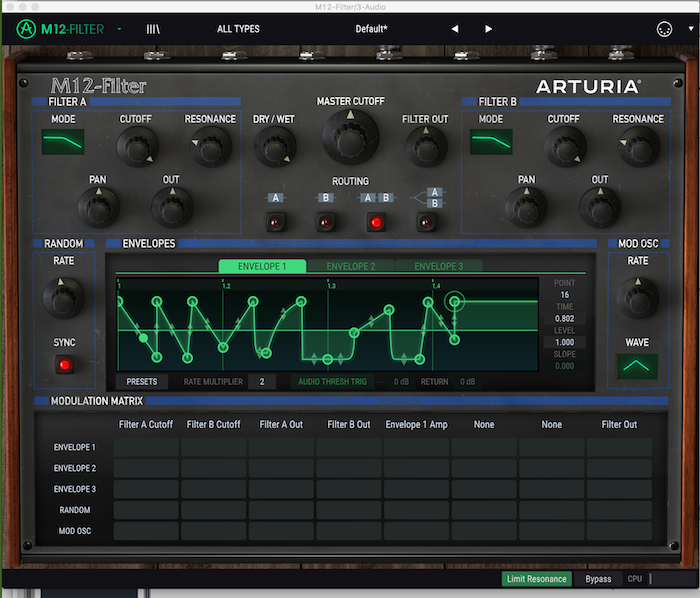This screenshot has height=598, width=700.
Task: Click the Filter B Cutoff knob
Action: [565, 147]
